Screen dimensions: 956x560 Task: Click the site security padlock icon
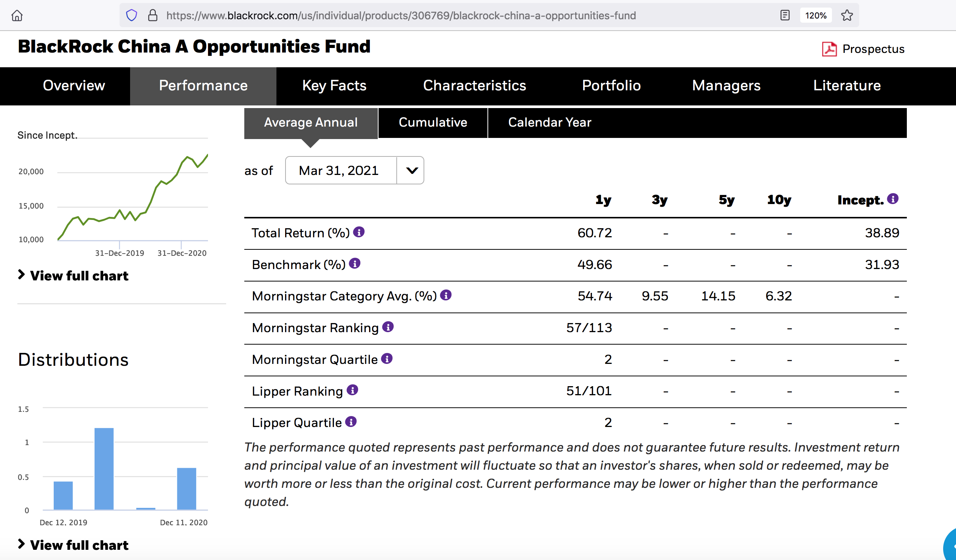click(x=152, y=15)
